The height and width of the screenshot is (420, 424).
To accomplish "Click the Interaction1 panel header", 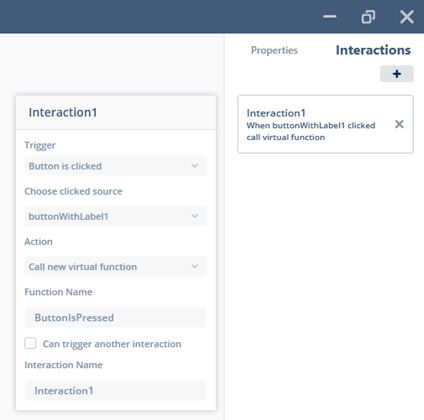I will pos(116,112).
